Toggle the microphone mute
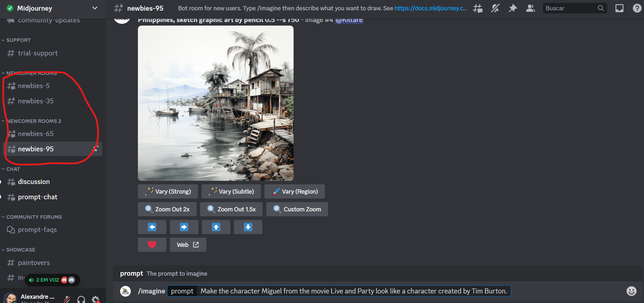Image resolution: width=644 pixels, height=303 pixels. click(67, 299)
